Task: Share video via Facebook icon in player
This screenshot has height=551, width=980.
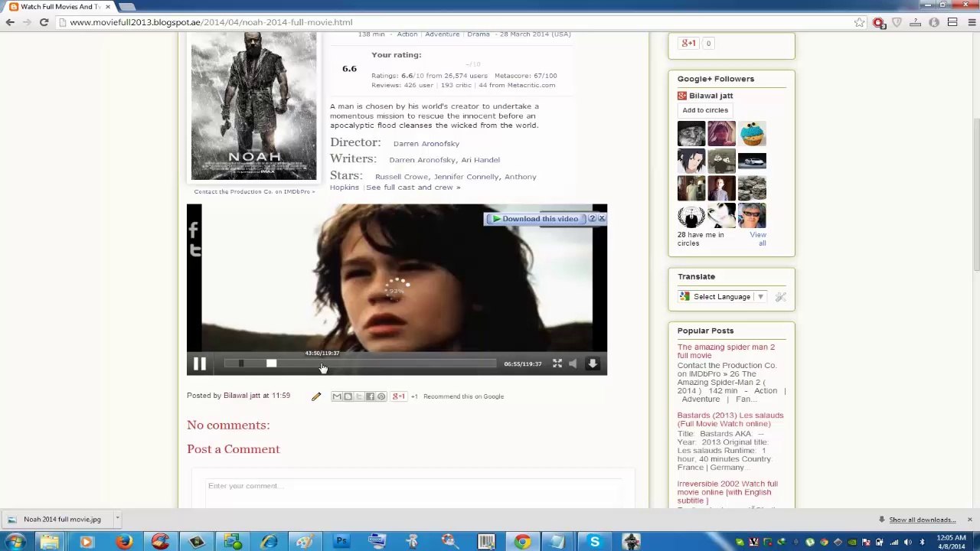Action: pyautogui.click(x=194, y=230)
